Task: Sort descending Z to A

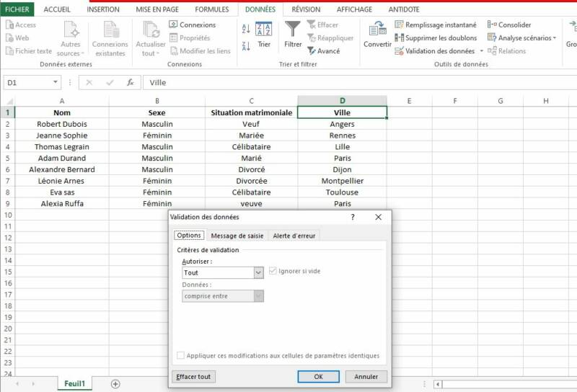Action: (x=246, y=46)
